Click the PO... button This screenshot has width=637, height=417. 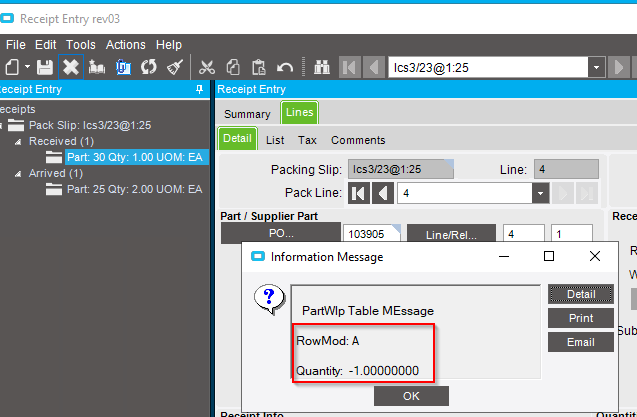(281, 233)
